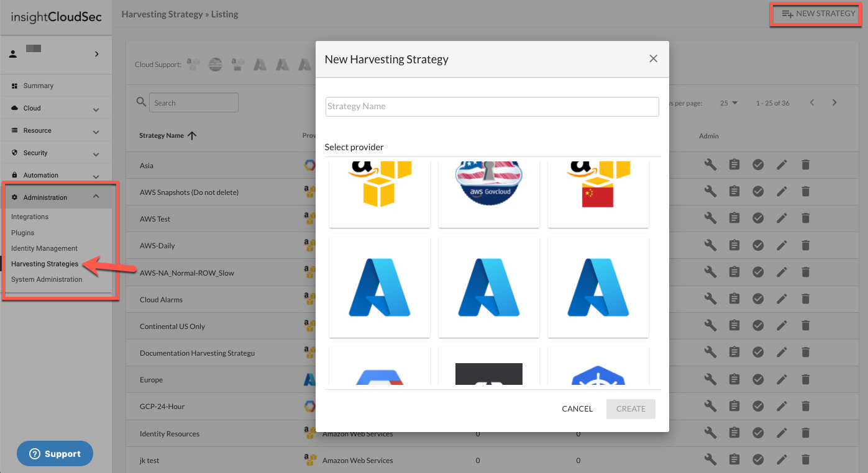The image size is (868, 473).
Task: Click the clipboard icon in the AWS Test row
Action: point(734,218)
